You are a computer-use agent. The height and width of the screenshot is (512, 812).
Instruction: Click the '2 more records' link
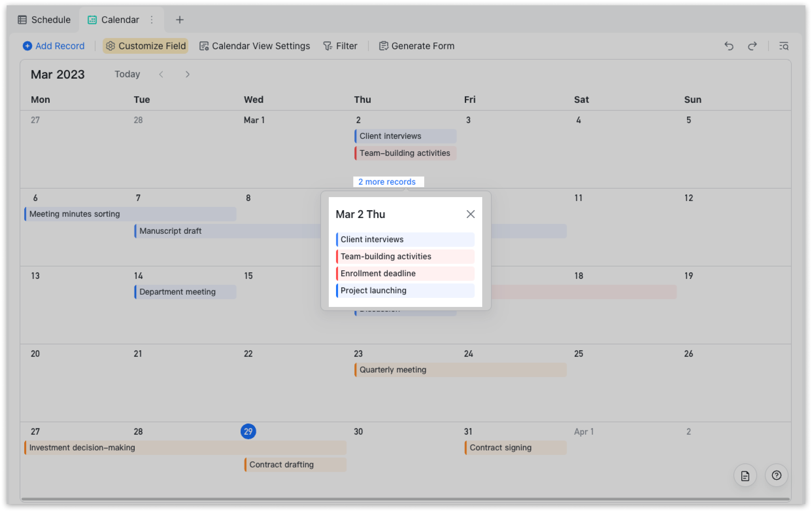pos(387,182)
